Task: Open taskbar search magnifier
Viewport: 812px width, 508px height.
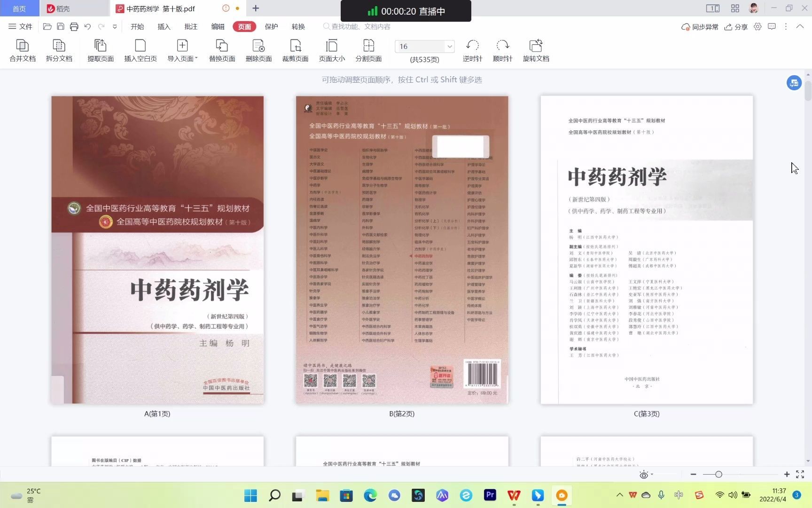Action: (274, 495)
